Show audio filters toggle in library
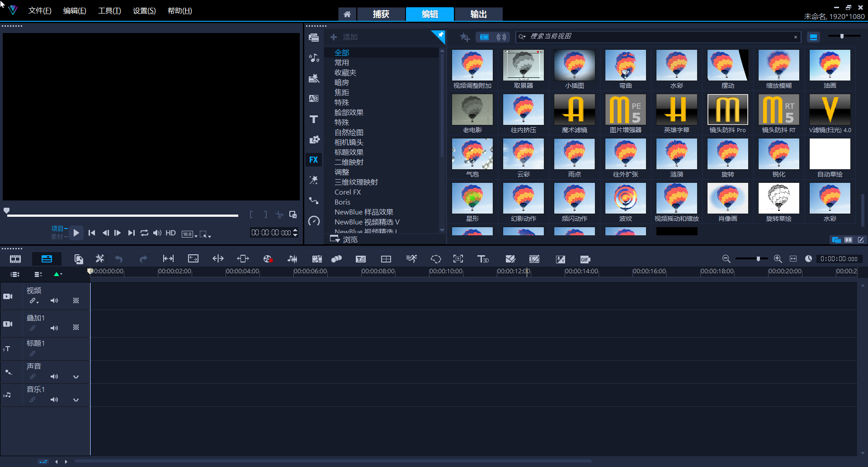The image size is (868, 467). 501,37
